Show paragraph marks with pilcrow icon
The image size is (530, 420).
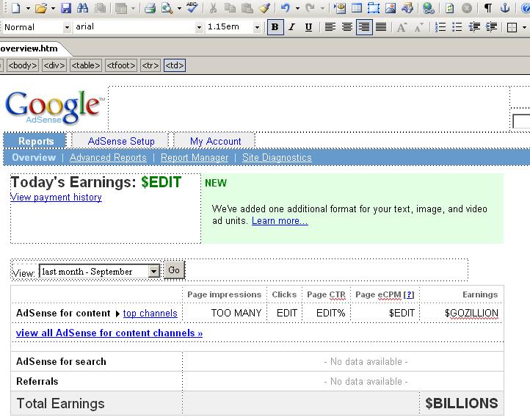point(487,8)
